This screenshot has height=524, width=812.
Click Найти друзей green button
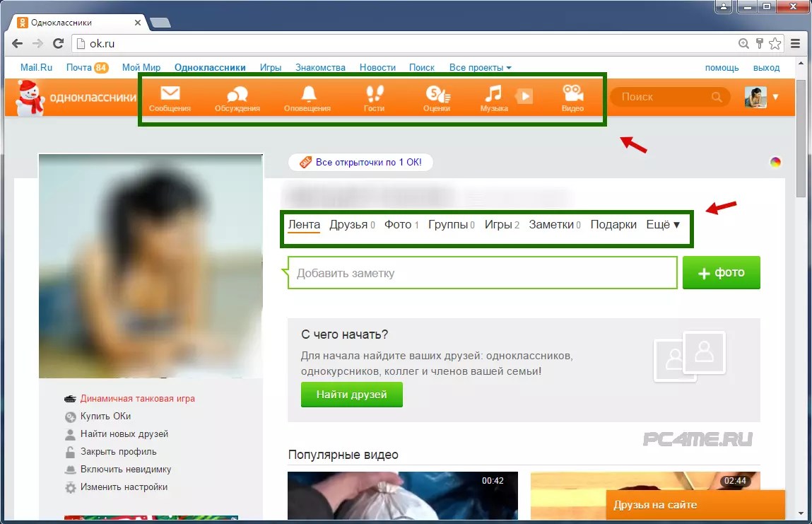(352, 395)
